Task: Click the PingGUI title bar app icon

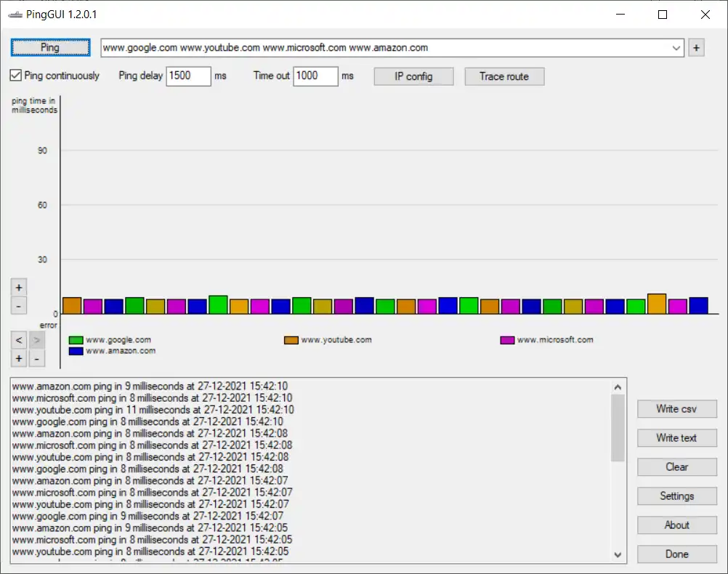Action: coord(15,15)
